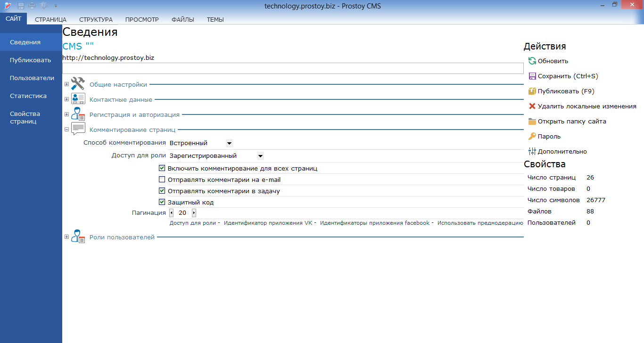Switch to the ТЕМЫ tab
The width and height of the screenshot is (644, 343).
[215, 19]
